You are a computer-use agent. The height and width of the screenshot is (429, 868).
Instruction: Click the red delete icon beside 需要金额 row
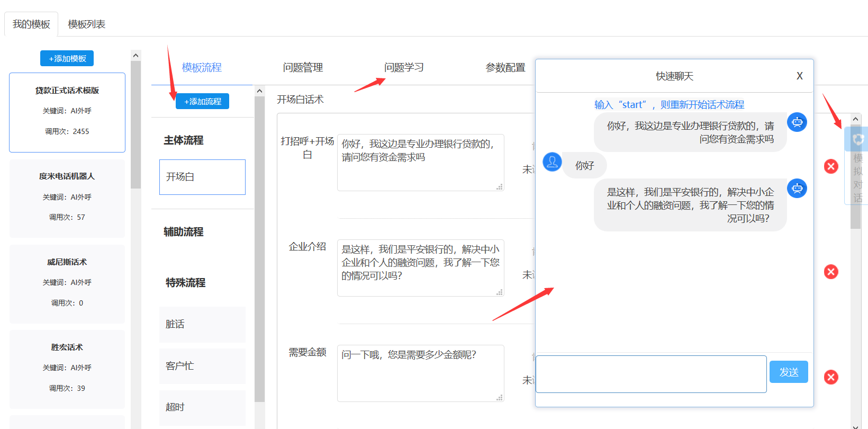(831, 377)
